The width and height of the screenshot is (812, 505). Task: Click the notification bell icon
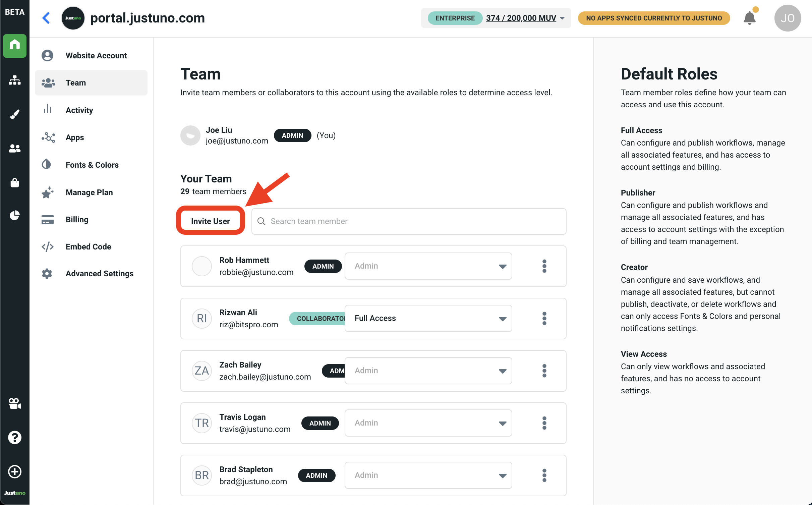(x=749, y=18)
